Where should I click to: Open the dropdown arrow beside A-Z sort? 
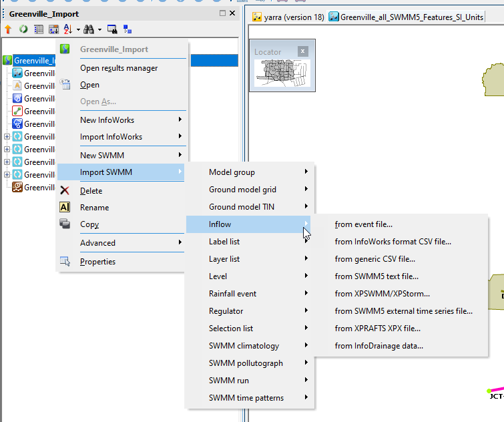coord(78,30)
